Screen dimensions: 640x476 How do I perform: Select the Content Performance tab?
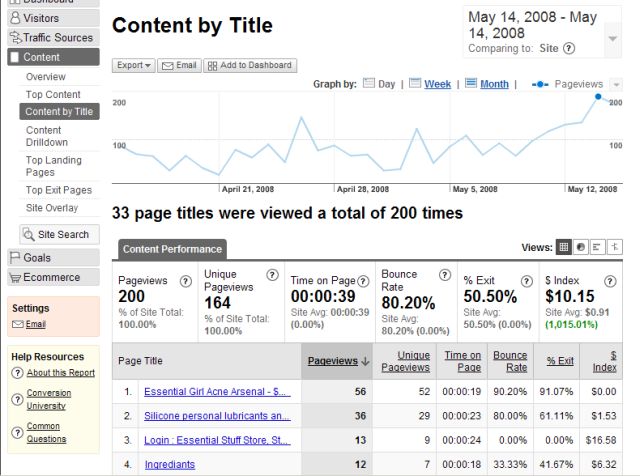[x=172, y=249]
